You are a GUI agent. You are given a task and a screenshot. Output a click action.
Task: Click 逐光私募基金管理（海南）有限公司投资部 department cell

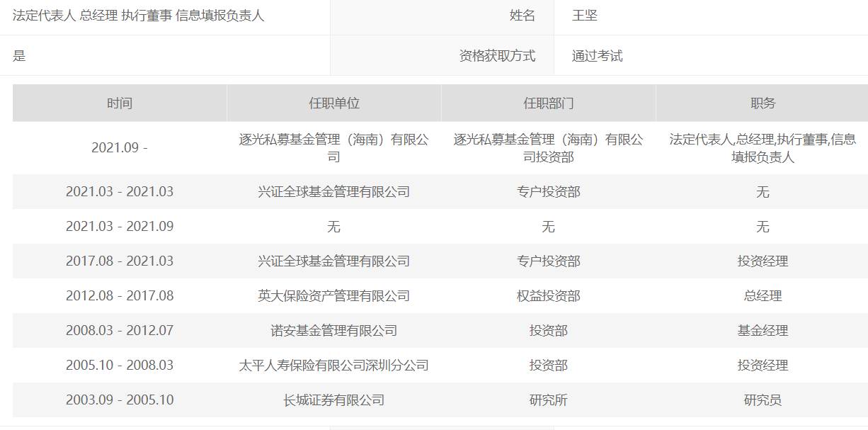(549, 148)
